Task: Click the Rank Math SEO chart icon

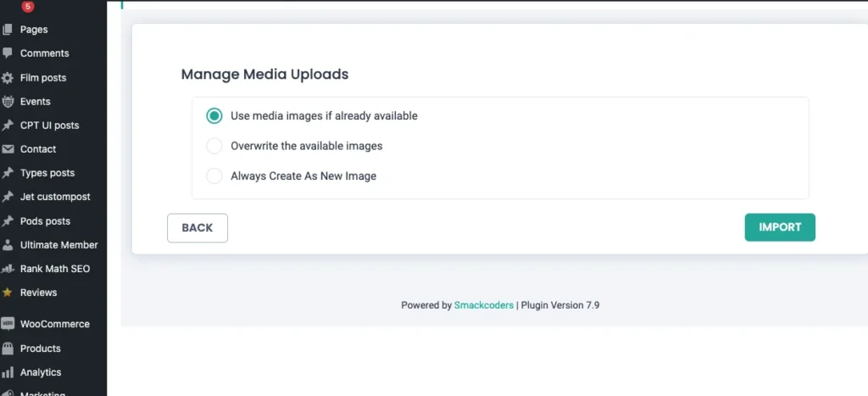Action: pos(8,269)
